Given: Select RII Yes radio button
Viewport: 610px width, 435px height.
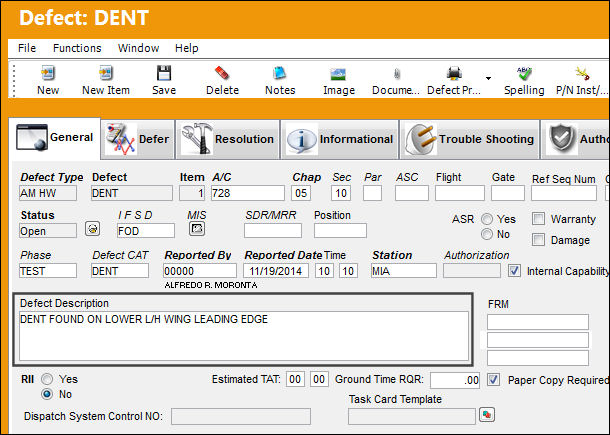Looking at the screenshot, I should pos(47,379).
